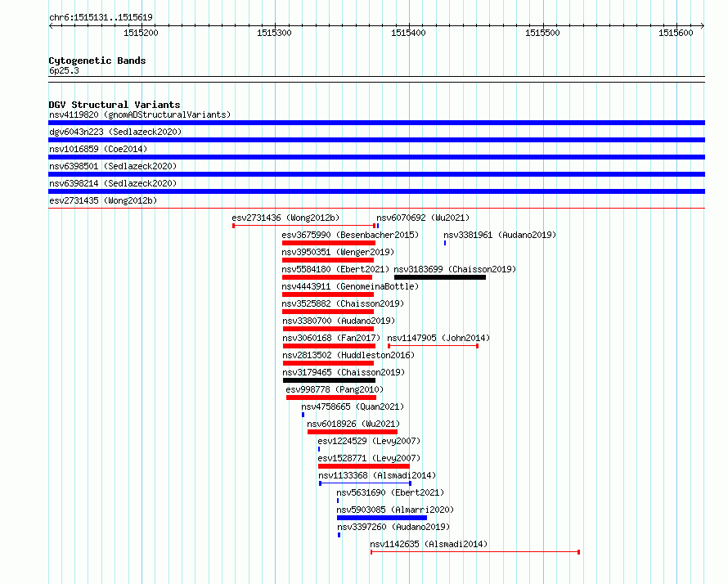Click the chr6:1515131..1515619 region label

(x=101, y=17)
